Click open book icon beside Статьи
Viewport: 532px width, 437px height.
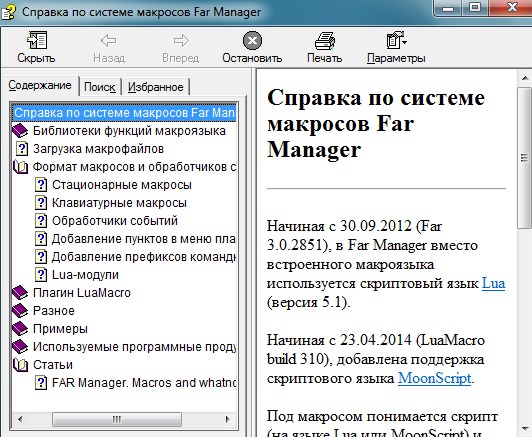click(20, 365)
